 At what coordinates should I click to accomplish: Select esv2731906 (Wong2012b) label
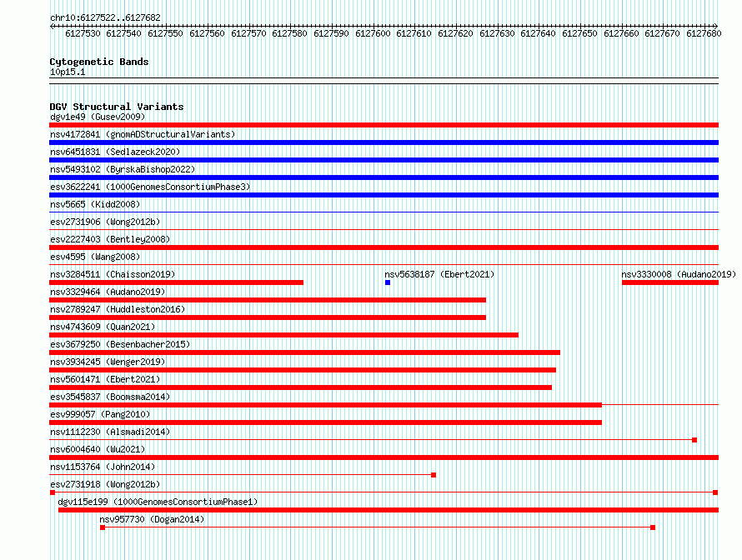105,222
